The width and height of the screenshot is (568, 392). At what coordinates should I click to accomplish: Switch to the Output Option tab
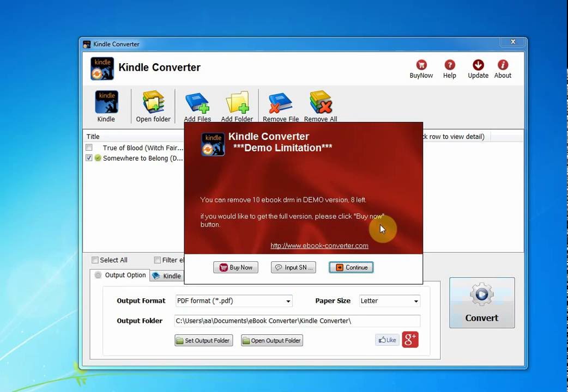click(120, 275)
